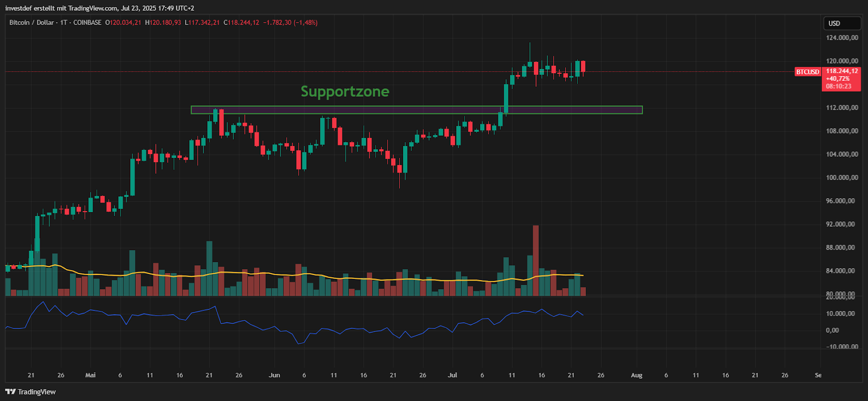Click the +40,72% label under the price
The width and height of the screenshot is (868, 401).
pos(838,79)
